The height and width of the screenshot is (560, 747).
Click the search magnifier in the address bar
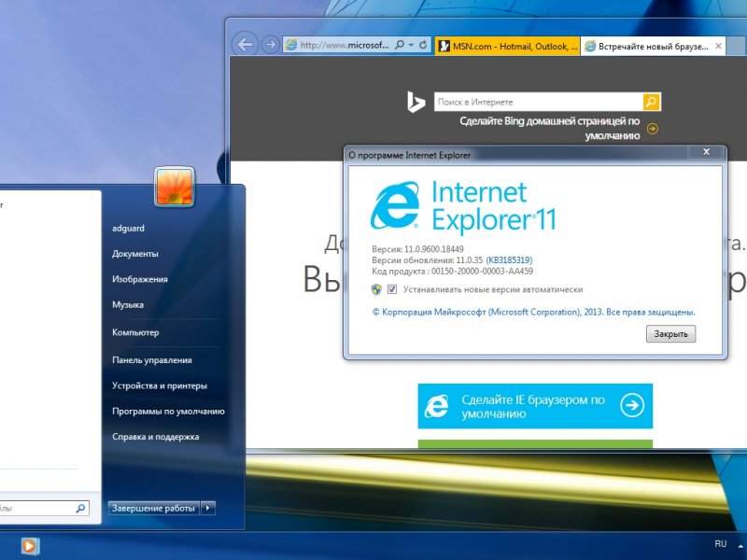[x=400, y=45]
